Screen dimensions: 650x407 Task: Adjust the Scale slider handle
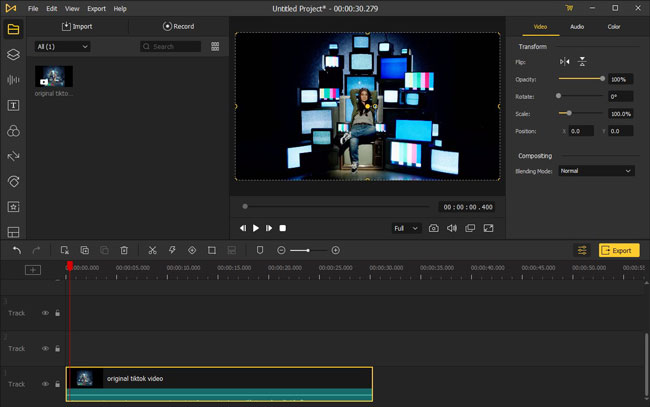[569, 113]
